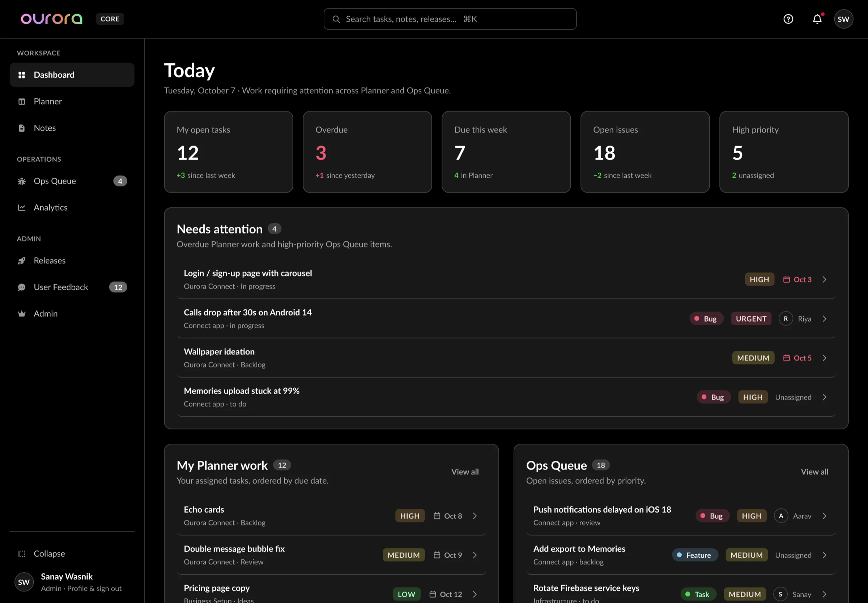868x603 pixels.
Task: Expand Echo cards row chevron
Action: [475, 516]
